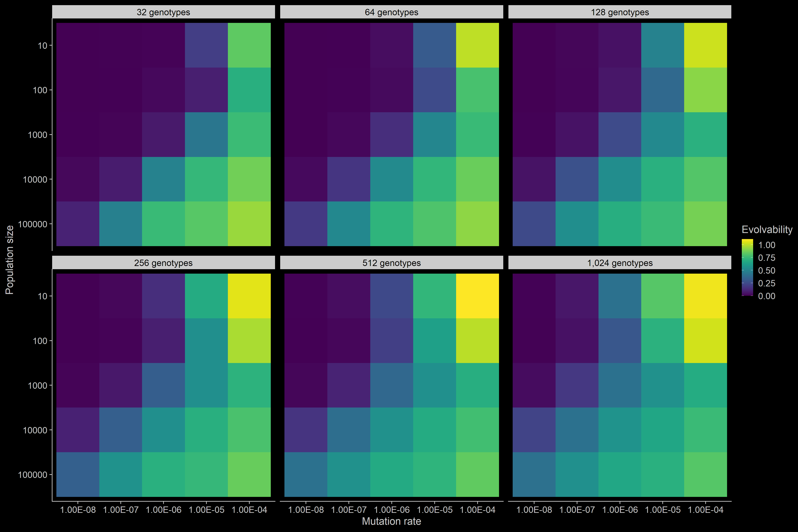The image size is (798, 532).
Task: Click the legend value 1.00
Action: coord(767,245)
